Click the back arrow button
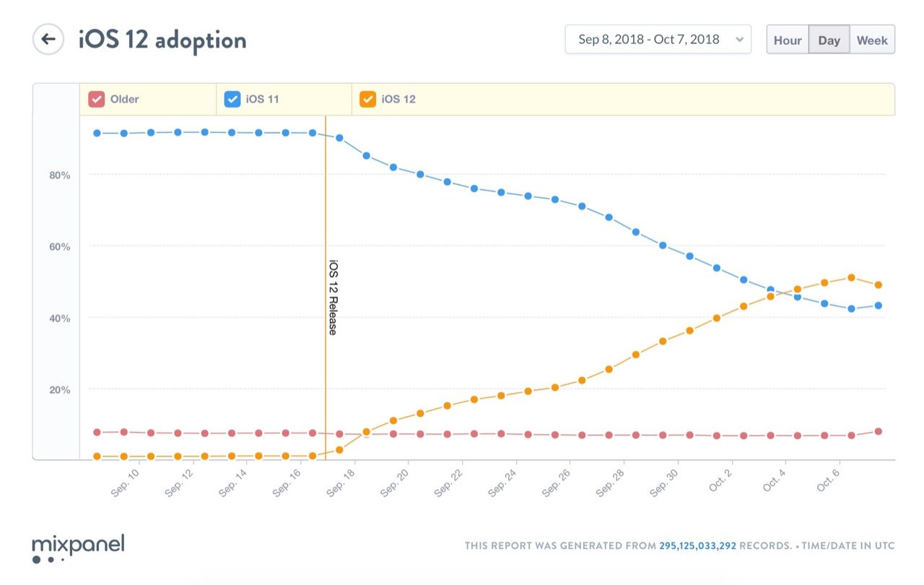924x585 pixels. pyautogui.click(x=48, y=39)
